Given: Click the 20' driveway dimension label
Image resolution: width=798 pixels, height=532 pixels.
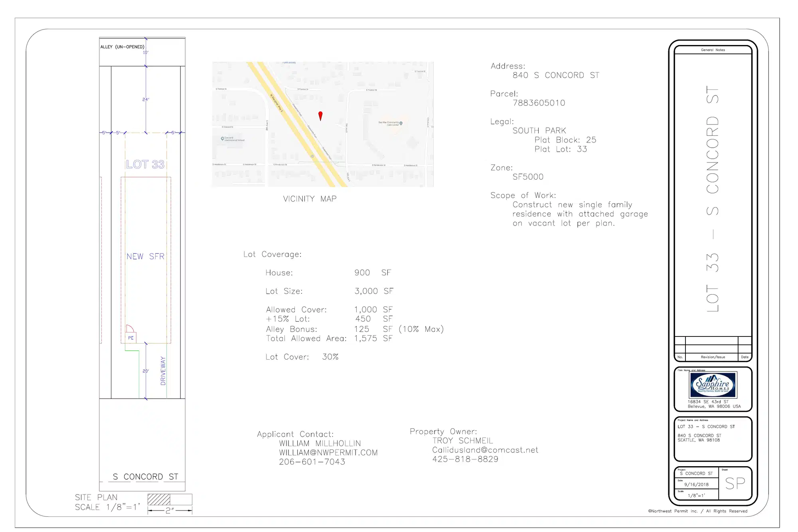Looking at the screenshot, I should [x=146, y=371].
